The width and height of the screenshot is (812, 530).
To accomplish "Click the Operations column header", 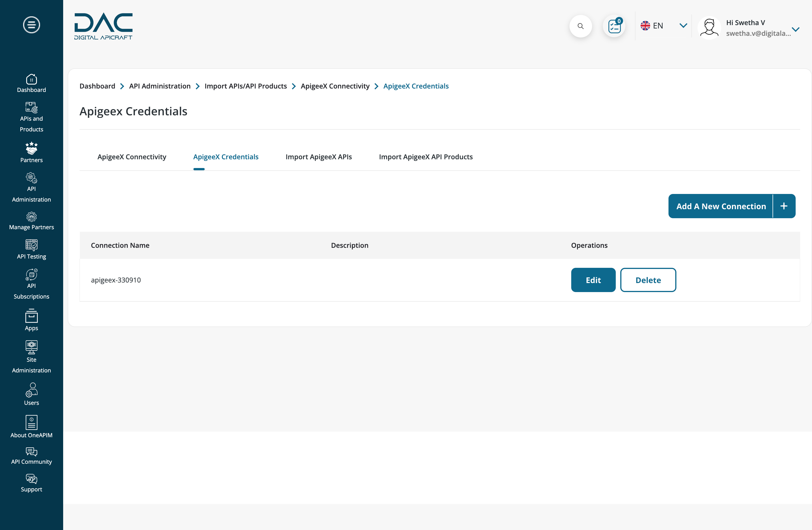I will 589,245.
